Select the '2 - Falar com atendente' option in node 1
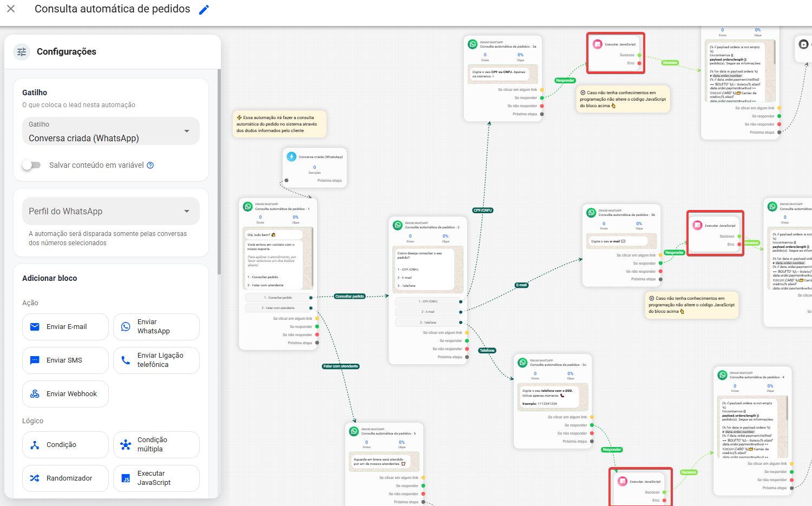The image size is (812, 506). [279, 308]
